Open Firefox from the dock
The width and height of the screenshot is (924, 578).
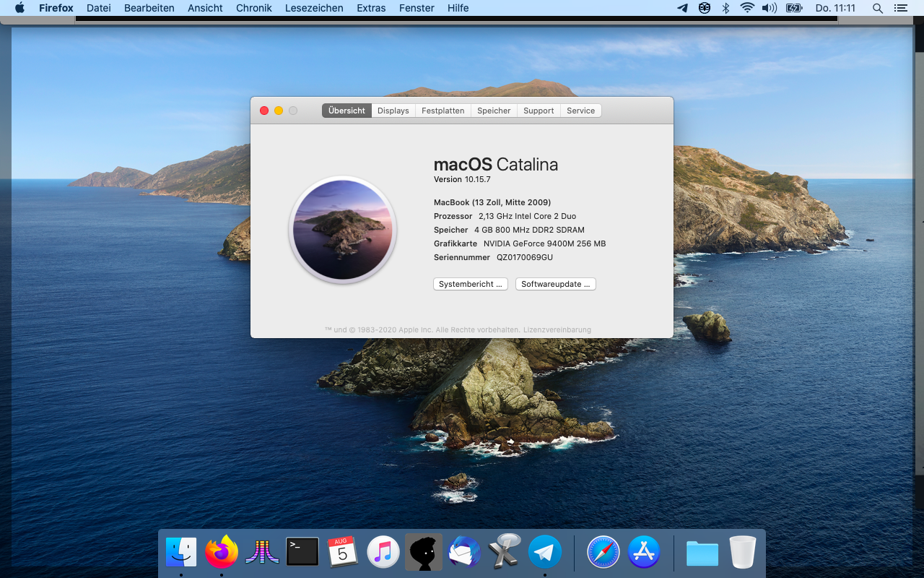pyautogui.click(x=222, y=553)
